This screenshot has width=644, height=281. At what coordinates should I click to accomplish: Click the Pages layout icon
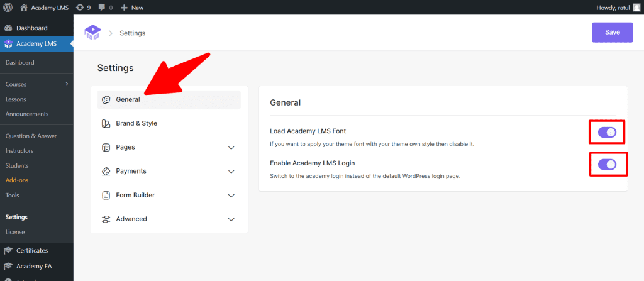click(x=106, y=147)
